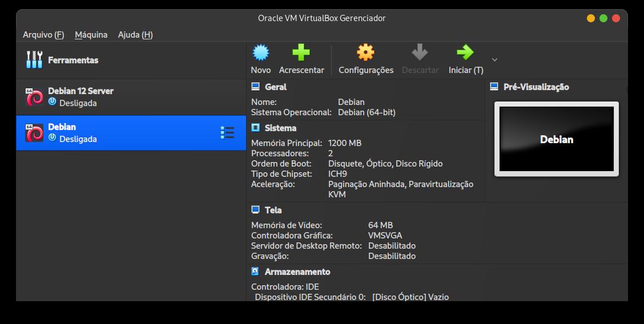644x324 pixels.
Task: Minimize window with yellow button
Action: coord(590,18)
